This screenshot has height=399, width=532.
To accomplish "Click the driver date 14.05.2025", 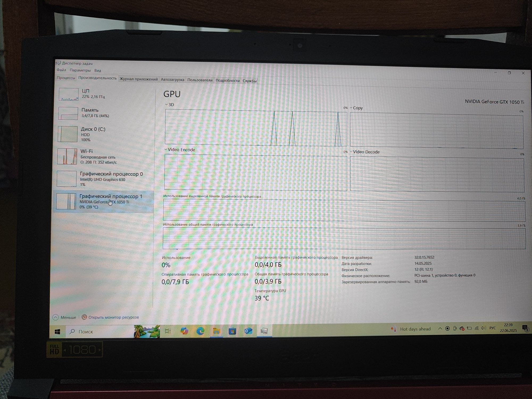I will (x=423, y=263).
